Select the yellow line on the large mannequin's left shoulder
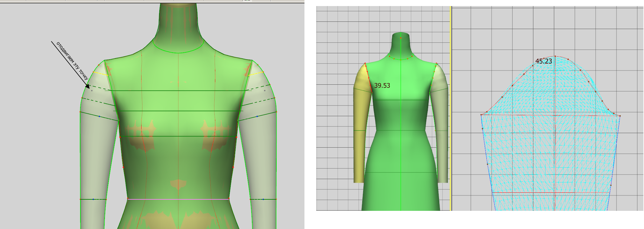The width and height of the screenshot is (644, 229). coord(100,74)
